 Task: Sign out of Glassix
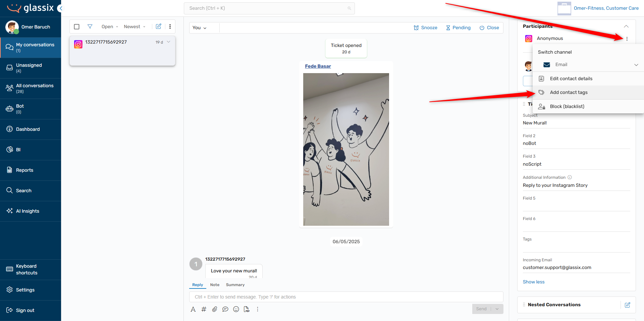pyautogui.click(x=31, y=311)
